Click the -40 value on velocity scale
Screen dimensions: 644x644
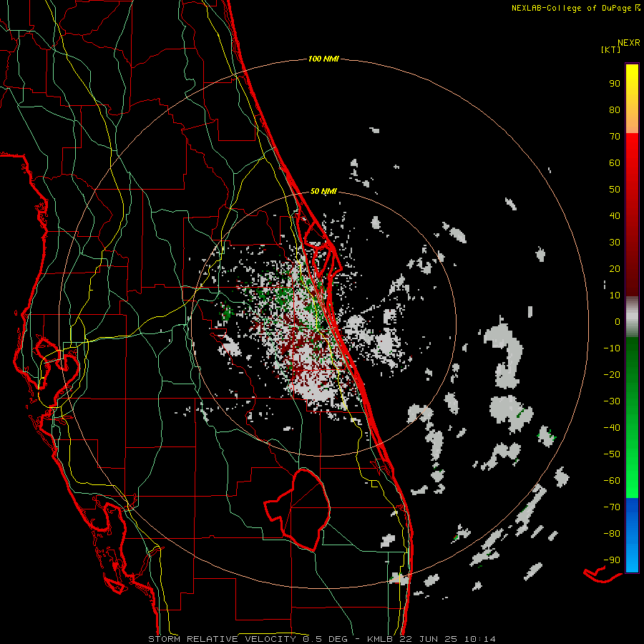pos(612,428)
